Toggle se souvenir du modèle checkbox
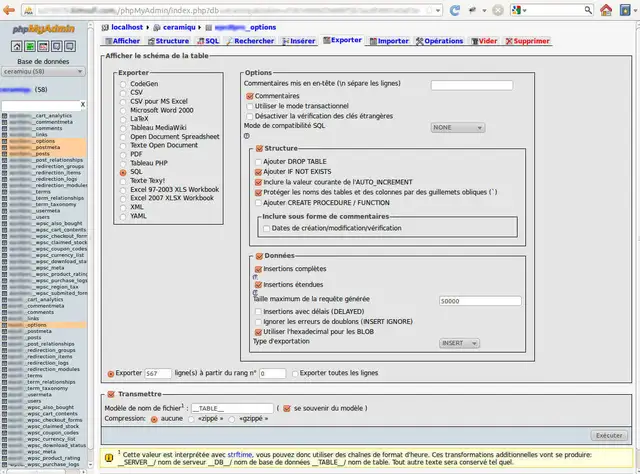 [x=287, y=409]
